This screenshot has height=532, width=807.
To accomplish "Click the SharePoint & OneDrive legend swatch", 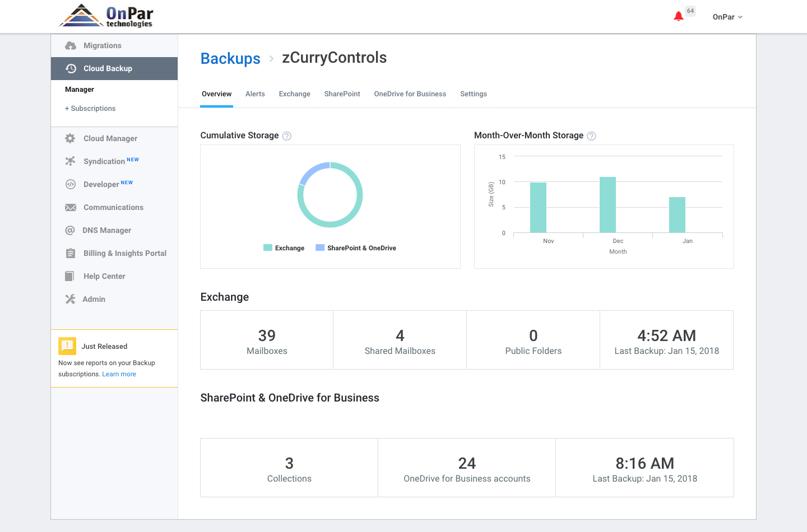I will pos(320,248).
